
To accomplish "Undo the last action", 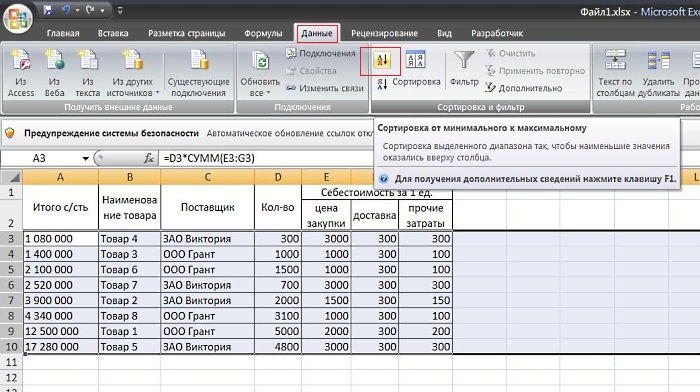I will pos(66,10).
